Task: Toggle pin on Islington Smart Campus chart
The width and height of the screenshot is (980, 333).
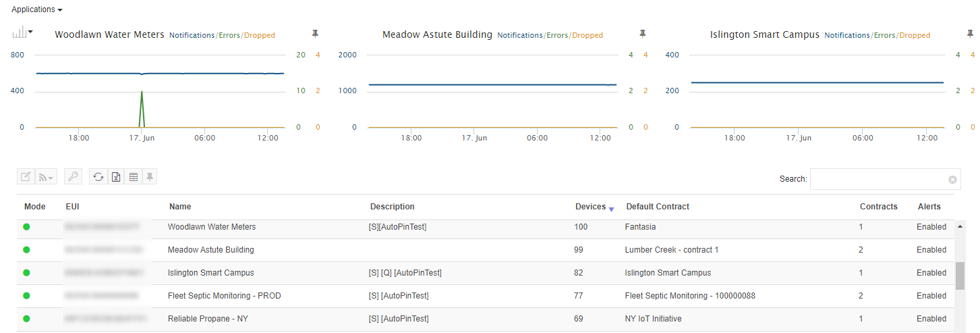Action: [x=970, y=34]
